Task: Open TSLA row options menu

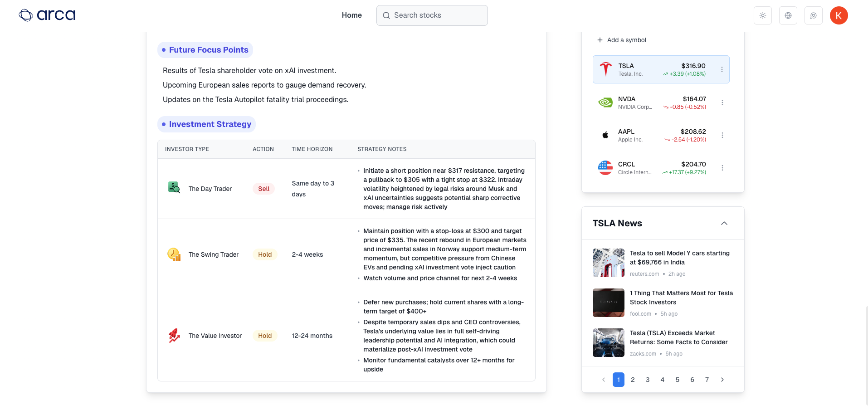Action: pos(722,69)
